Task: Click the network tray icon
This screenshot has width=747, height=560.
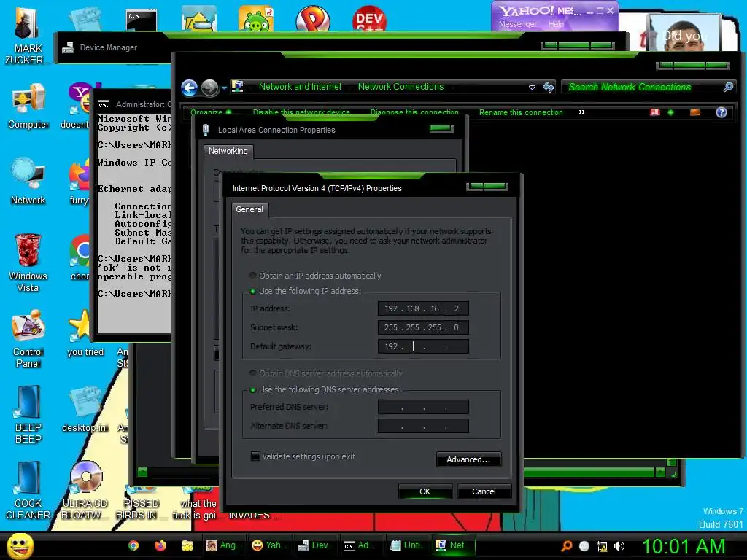Action: point(602,546)
